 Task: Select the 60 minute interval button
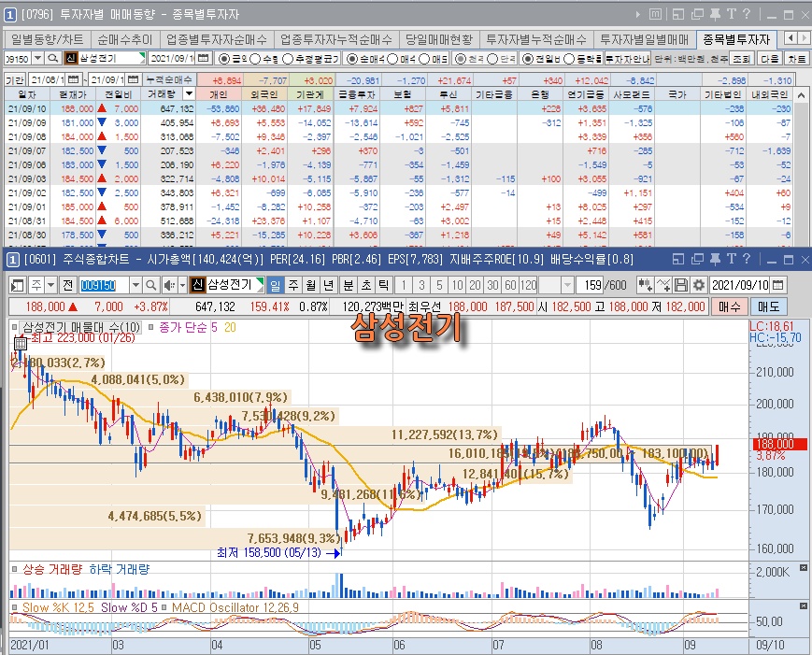click(510, 285)
